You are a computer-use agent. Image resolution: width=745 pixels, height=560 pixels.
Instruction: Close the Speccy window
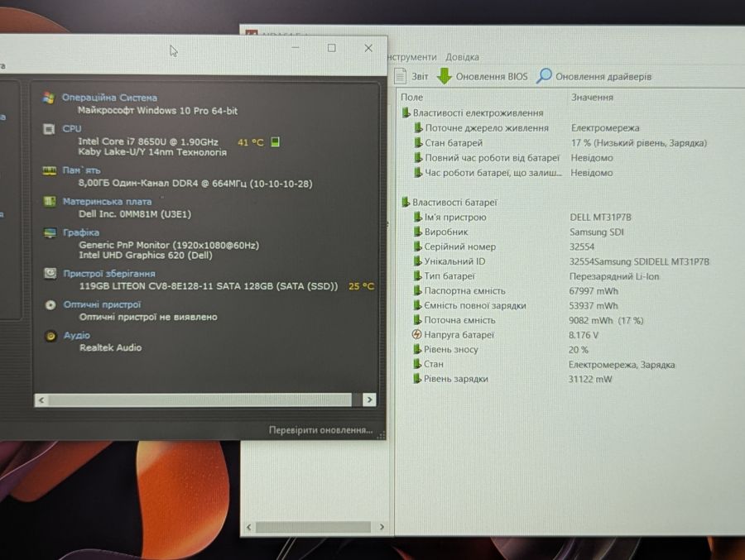pos(368,48)
